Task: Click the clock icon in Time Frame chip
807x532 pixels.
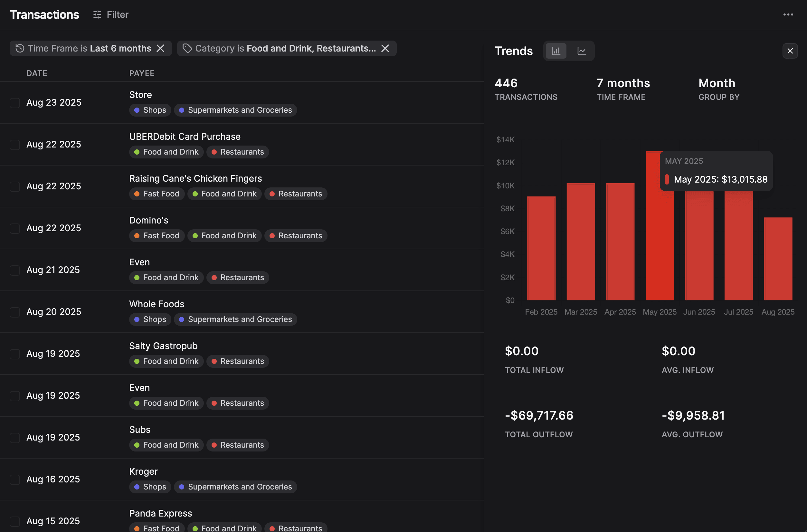Action: coord(20,49)
